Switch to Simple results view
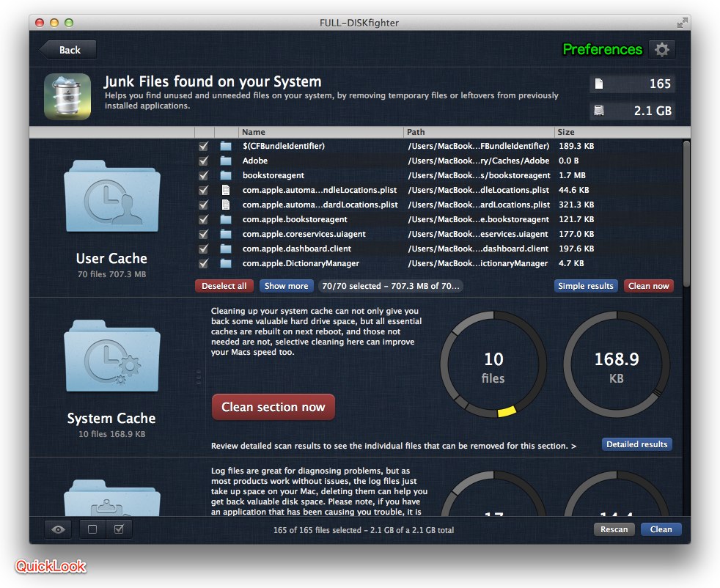 pyautogui.click(x=586, y=286)
